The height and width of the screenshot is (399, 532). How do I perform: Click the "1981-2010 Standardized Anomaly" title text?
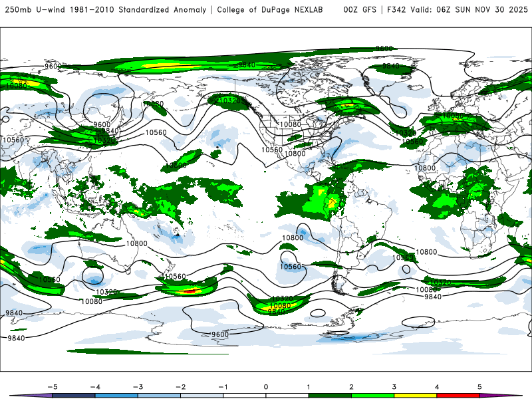click(x=138, y=9)
